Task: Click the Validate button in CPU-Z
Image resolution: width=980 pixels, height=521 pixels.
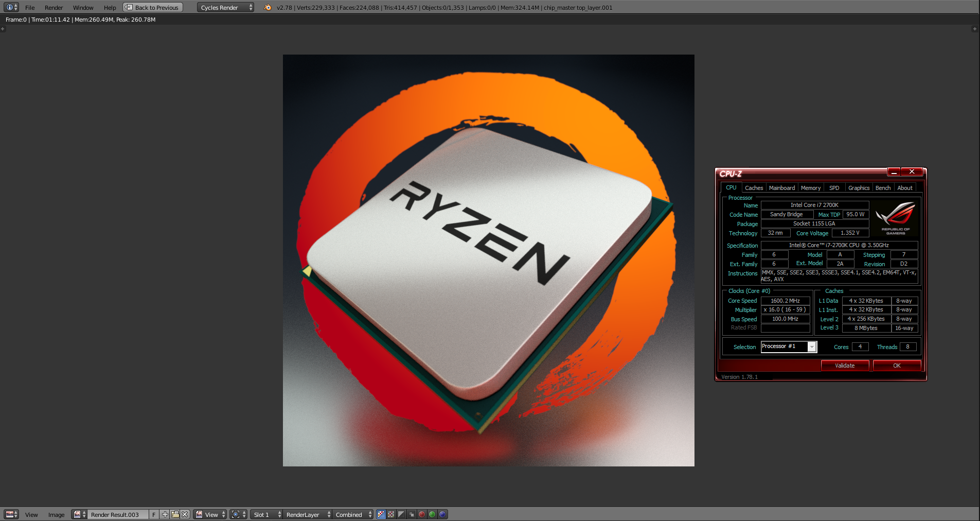Action: coord(845,366)
